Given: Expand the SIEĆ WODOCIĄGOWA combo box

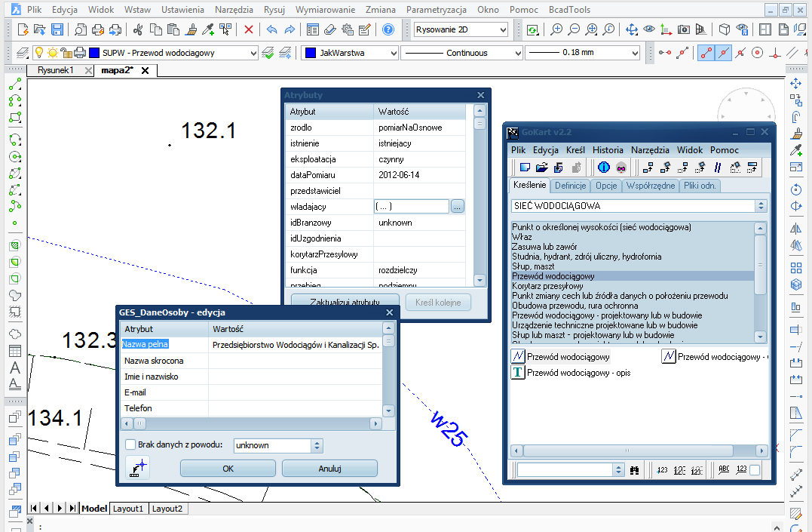Looking at the screenshot, I should (761, 206).
